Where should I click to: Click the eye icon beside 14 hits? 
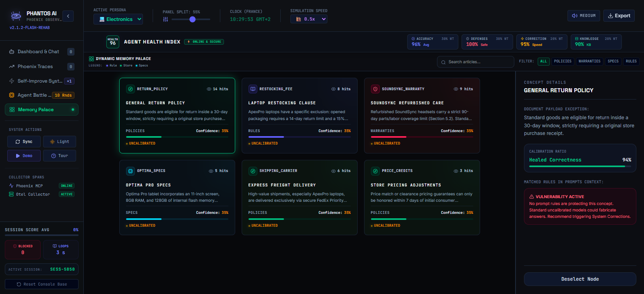(209, 89)
